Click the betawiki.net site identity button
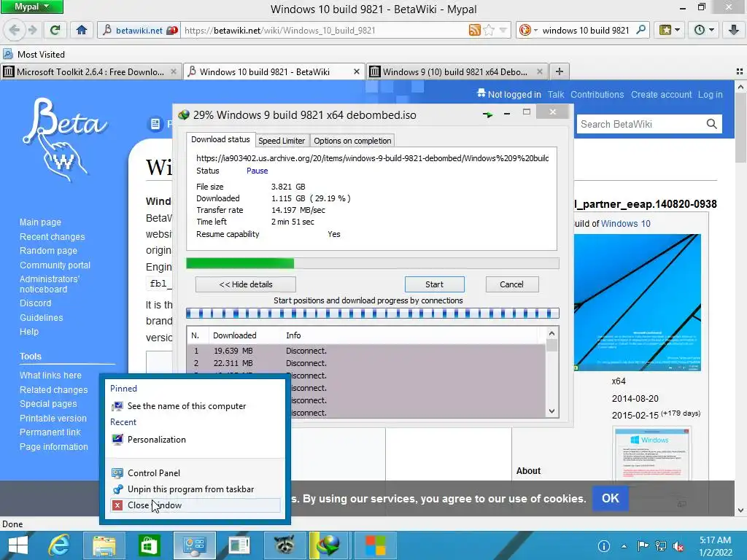The width and height of the screenshot is (747, 560). 139,31
